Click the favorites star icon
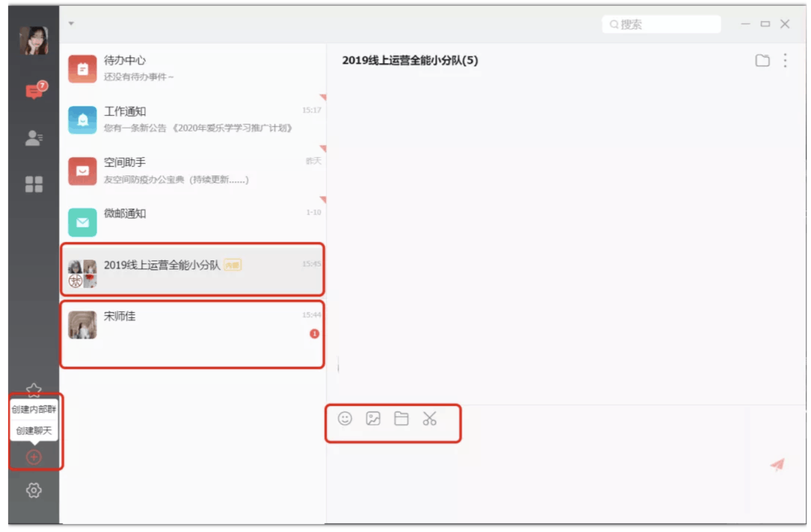 tap(34, 389)
